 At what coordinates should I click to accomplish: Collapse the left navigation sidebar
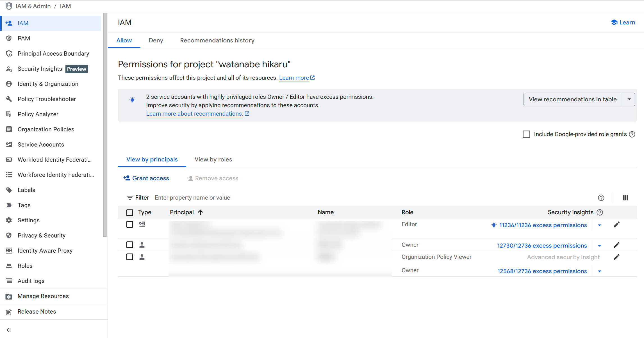coord(8,330)
